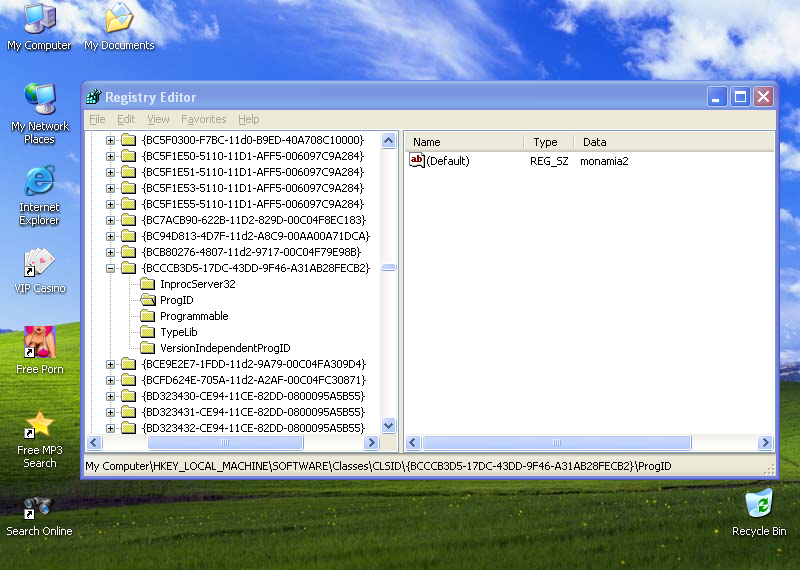Select the InprocServer32 subkey label
Viewport: 800px width, 570px height.
pyautogui.click(x=198, y=284)
